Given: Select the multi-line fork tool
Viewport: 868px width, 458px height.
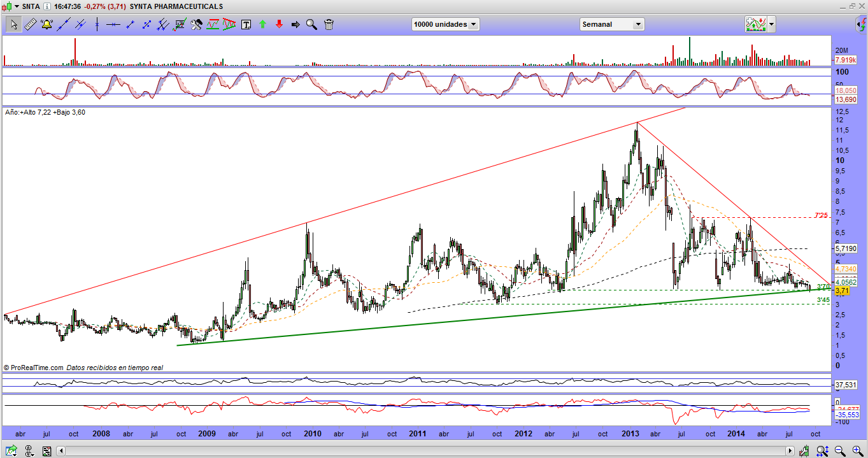Looking at the screenshot, I should click(x=162, y=24).
